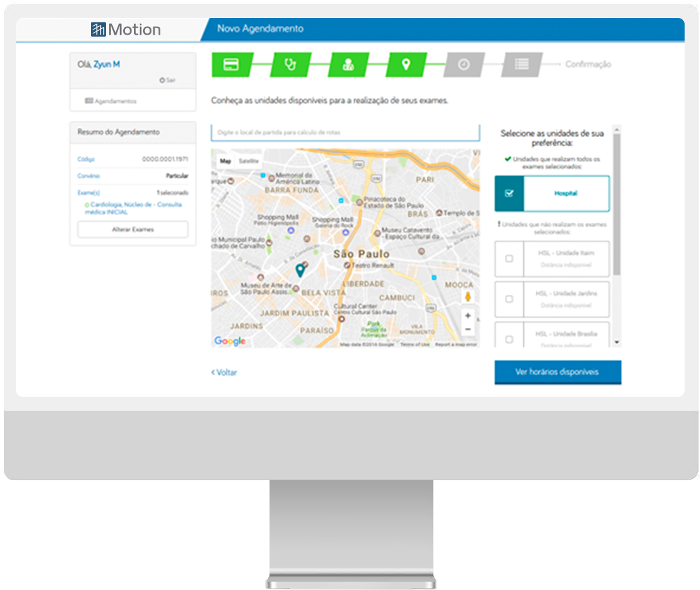Click the Voltar back link

tap(224, 372)
